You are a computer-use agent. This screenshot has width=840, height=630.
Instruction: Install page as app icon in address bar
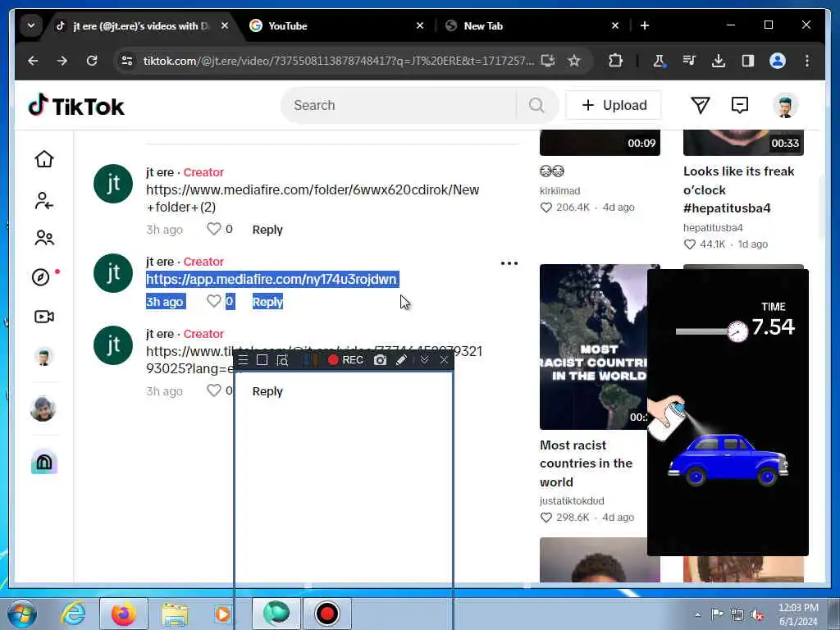click(x=547, y=61)
